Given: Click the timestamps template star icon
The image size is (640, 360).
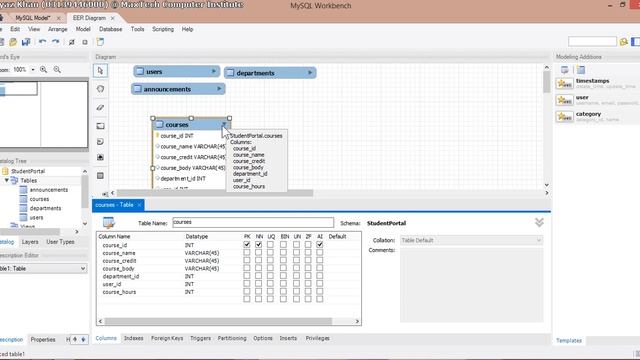Looking at the screenshot, I should click(x=564, y=84).
